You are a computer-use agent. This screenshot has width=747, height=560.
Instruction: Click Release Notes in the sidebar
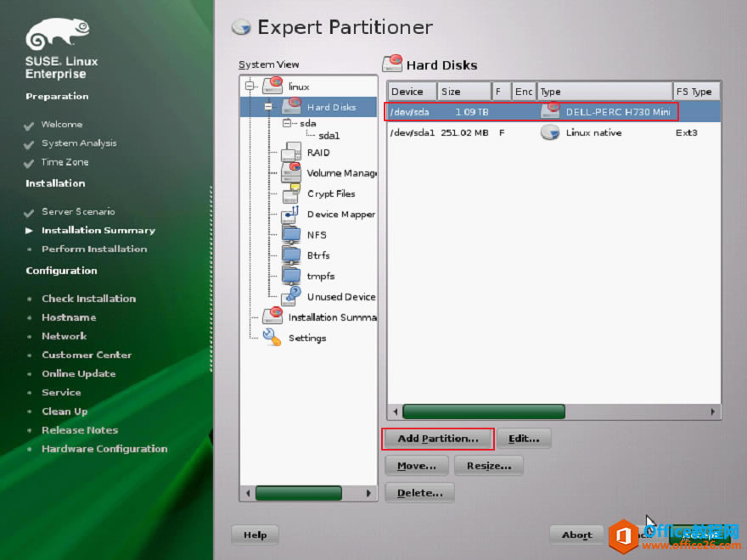(80, 430)
